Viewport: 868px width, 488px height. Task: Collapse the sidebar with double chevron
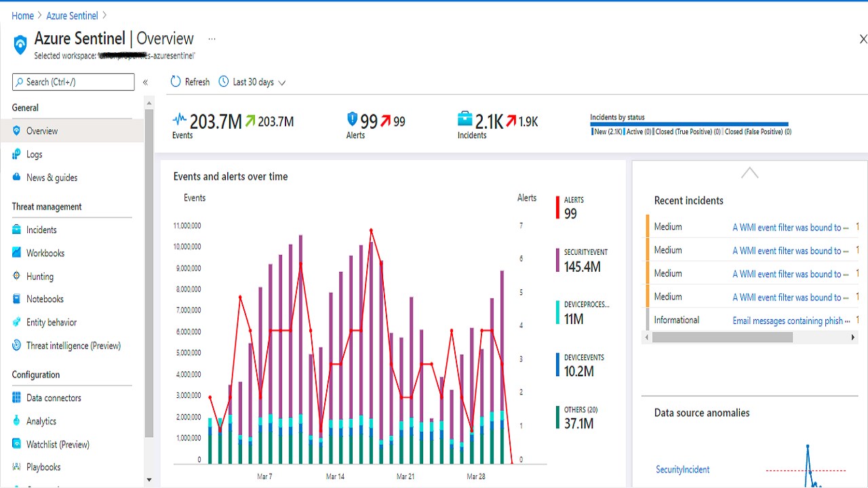pos(145,82)
